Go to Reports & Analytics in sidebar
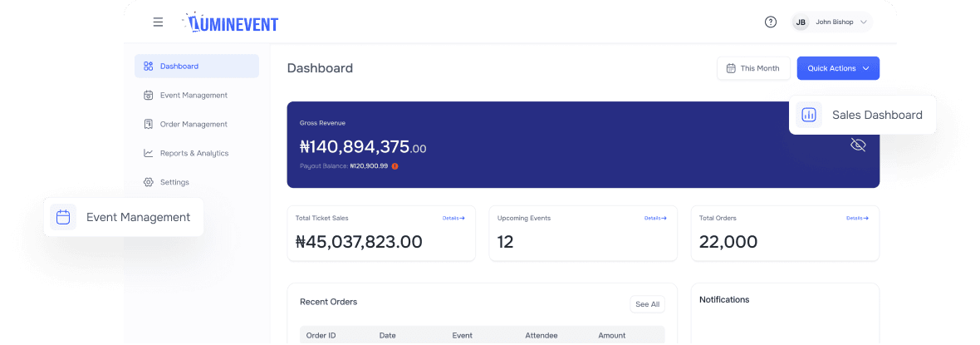Viewport: 980px width, 345px height. pyautogui.click(x=194, y=153)
